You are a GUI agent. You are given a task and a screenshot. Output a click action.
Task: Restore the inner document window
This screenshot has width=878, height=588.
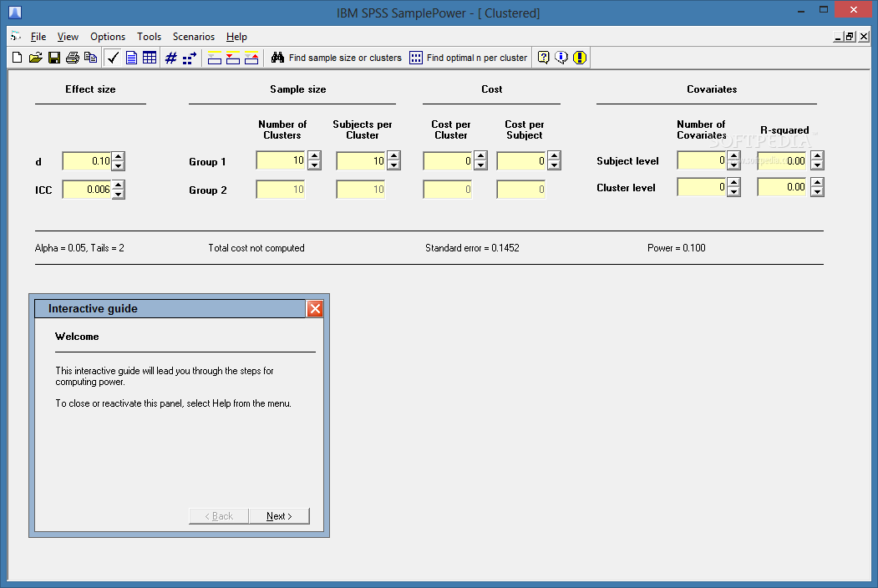(x=850, y=37)
